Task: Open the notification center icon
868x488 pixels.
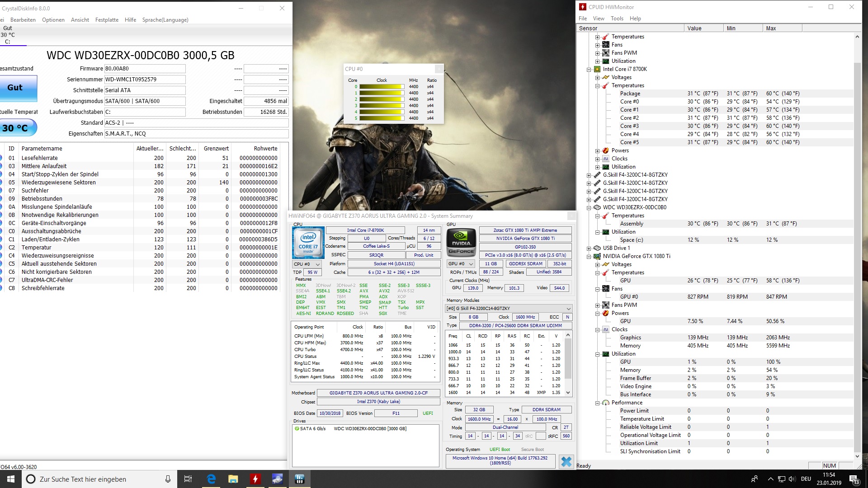Action: (854, 479)
